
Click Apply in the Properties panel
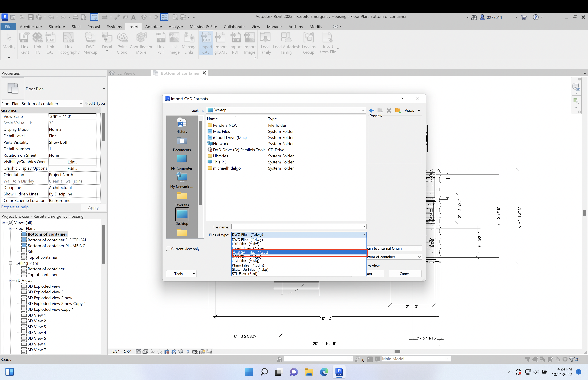click(x=93, y=207)
